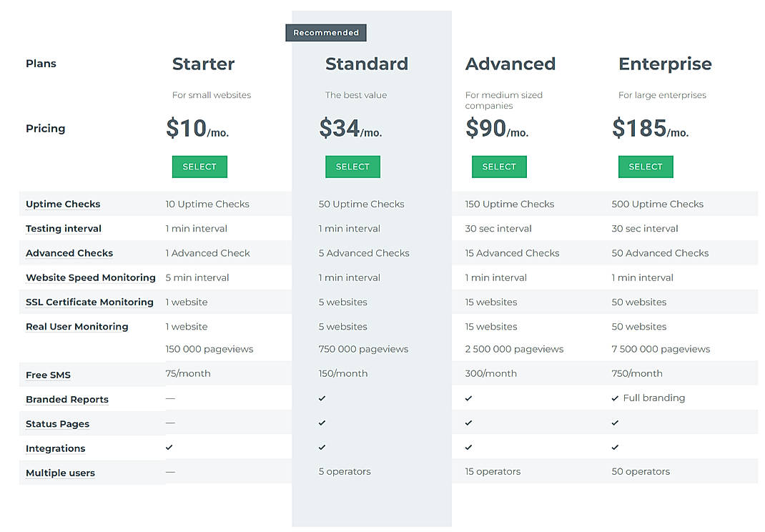Click the Branded Reports checkmark under Standard

322,398
